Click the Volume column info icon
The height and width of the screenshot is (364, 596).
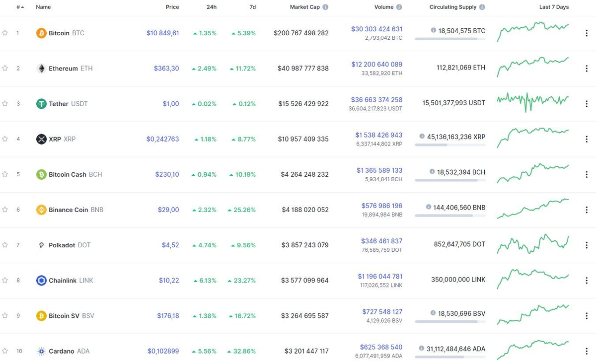click(399, 7)
